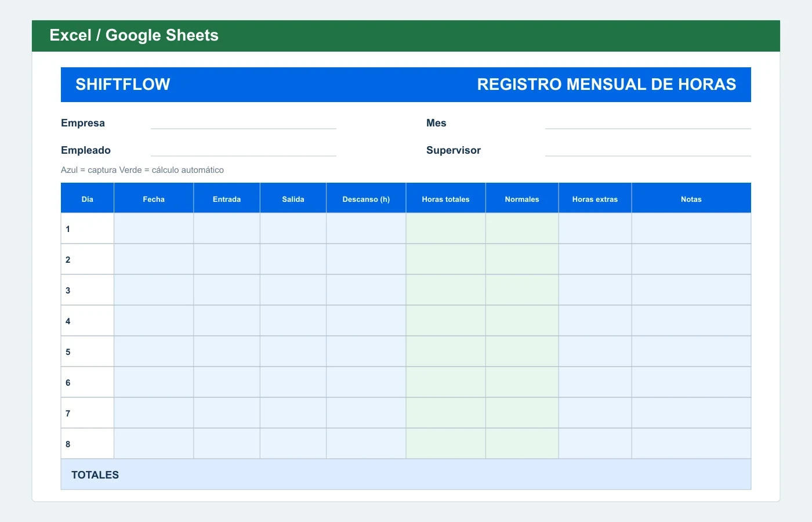The height and width of the screenshot is (522, 812).
Task: Select the Día column header
Action: [x=88, y=198]
